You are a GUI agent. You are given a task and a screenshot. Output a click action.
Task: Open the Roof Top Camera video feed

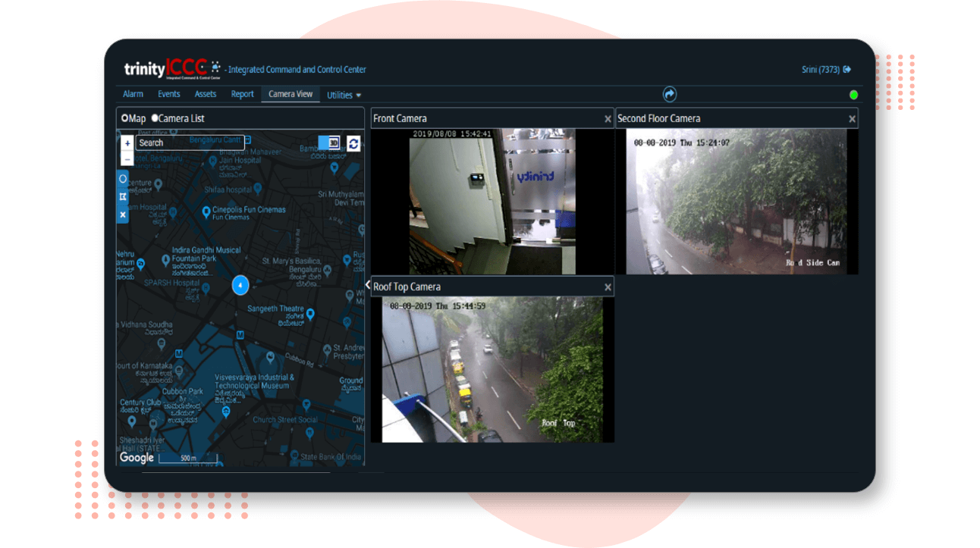[492, 370]
